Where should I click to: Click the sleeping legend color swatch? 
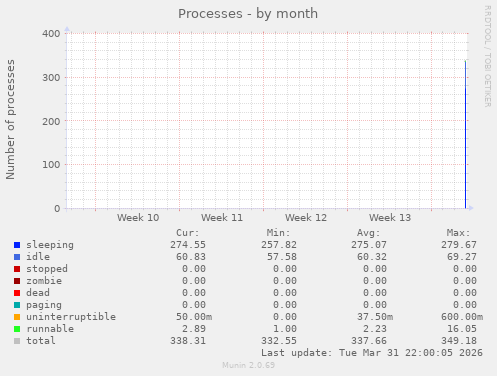click(17, 245)
